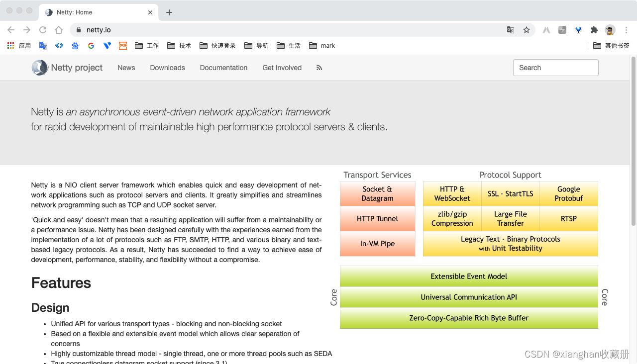Image resolution: width=637 pixels, height=364 pixels.
Task: Click the Transport Services label
Action: [377, 175]
